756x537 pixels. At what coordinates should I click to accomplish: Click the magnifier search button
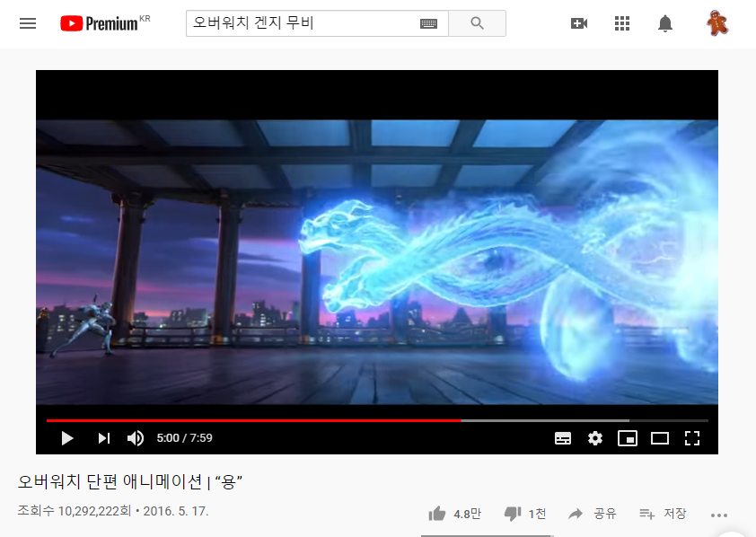[477, 23]
